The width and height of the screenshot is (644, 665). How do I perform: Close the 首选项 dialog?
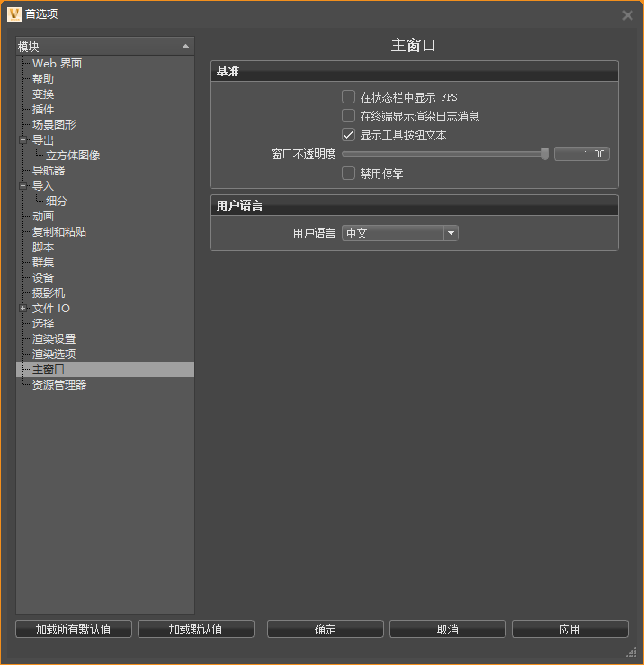pos(628,15)
